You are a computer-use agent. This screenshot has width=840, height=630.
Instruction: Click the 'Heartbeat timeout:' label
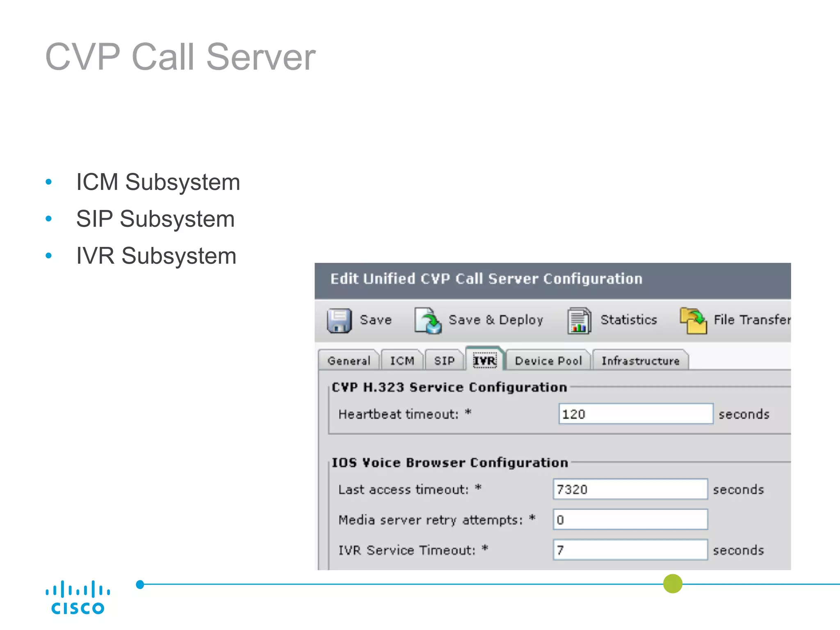click(398, 414)
